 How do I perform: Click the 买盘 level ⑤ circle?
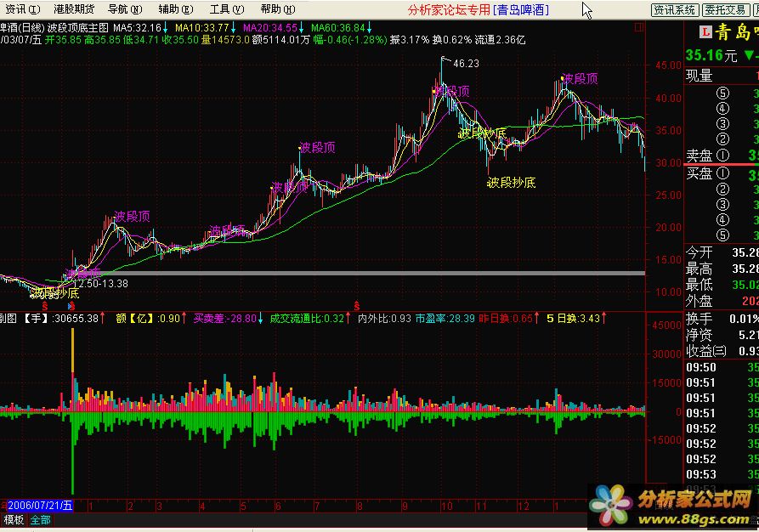click(x=722, y=235)
